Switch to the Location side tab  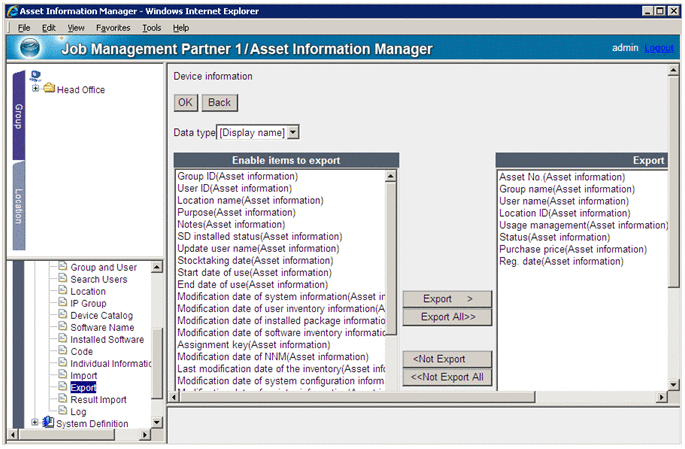(x=19, y=206)
